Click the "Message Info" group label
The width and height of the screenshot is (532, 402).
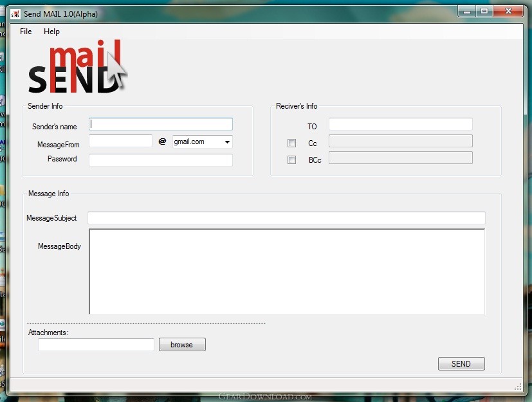point(48,194)
